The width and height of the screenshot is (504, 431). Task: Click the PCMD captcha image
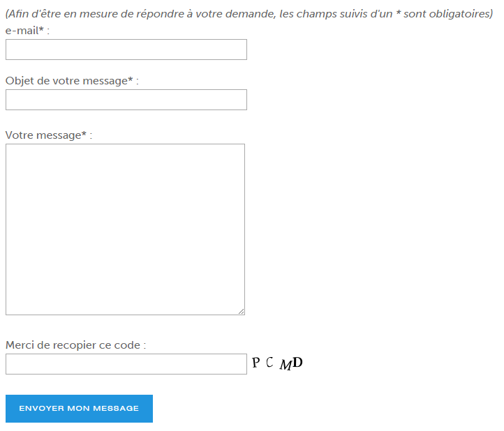(277, 363)
